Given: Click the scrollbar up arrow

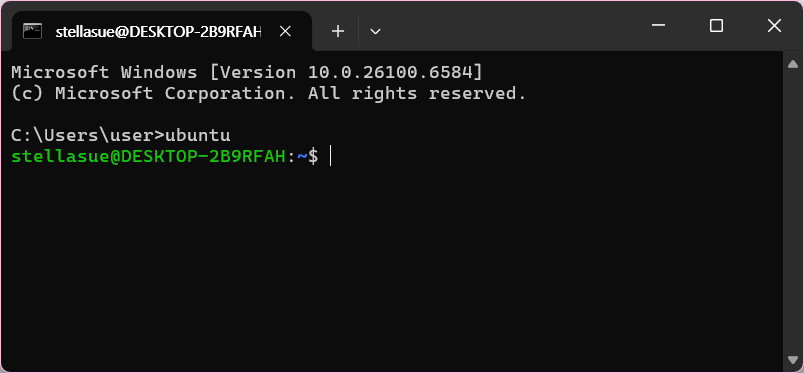Looking at the screenshot, I should [x=793, y=64].
